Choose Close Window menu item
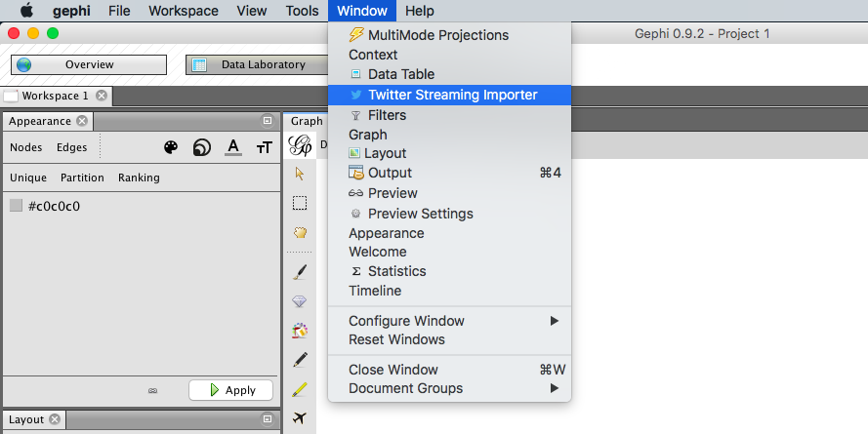The image size is (868, 434). pos(449,370)
